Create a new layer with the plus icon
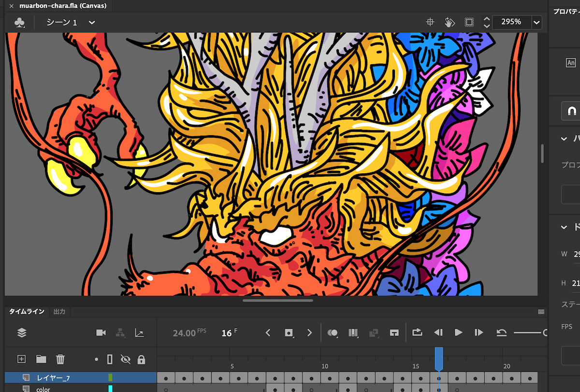Screen dimensions: 580x392 [x=21, y=359]
